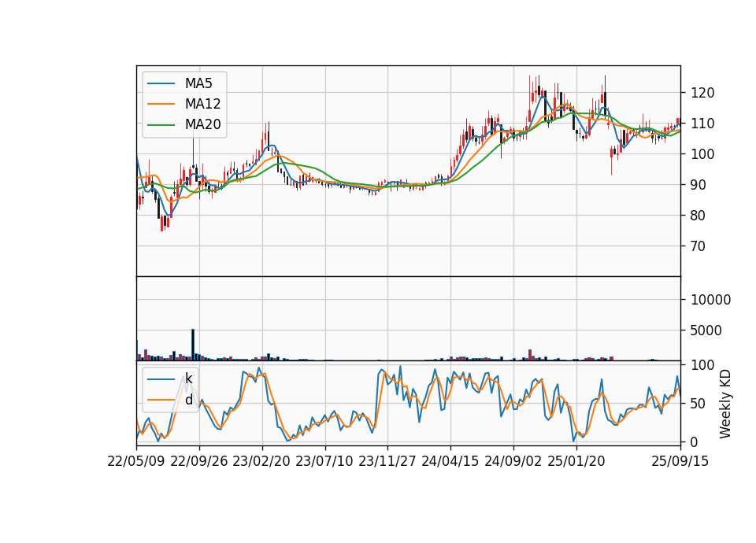Click the 23/07/10 date axis label
756x543 pixels.
coord(324,461)
